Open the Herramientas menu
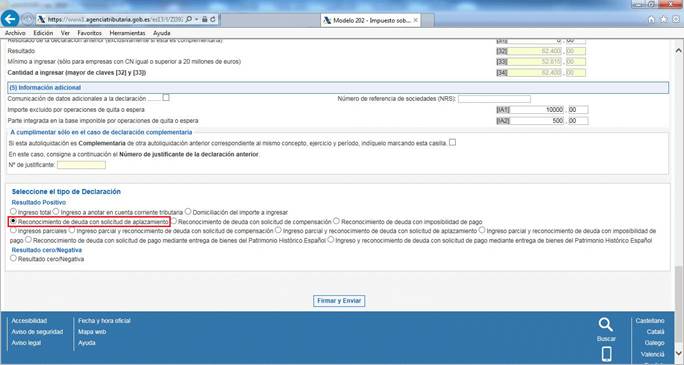The width and height of the screenshot is (684, 365). coord(127,33)
